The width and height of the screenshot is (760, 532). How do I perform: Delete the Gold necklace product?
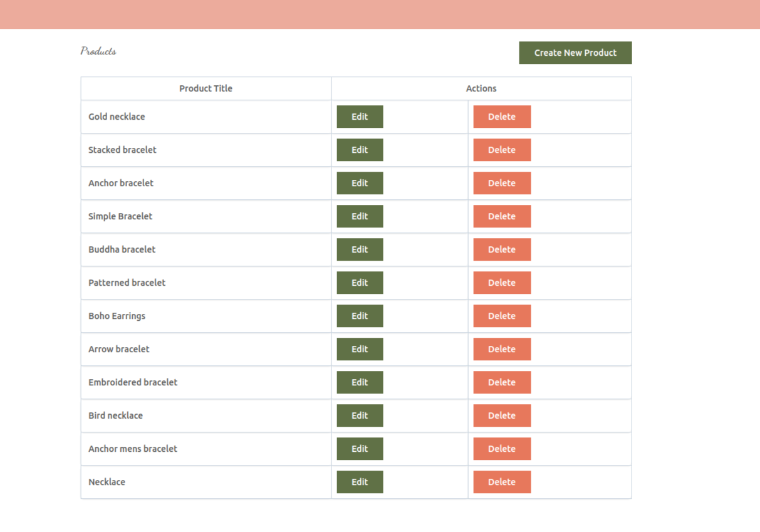click(502, 117)
